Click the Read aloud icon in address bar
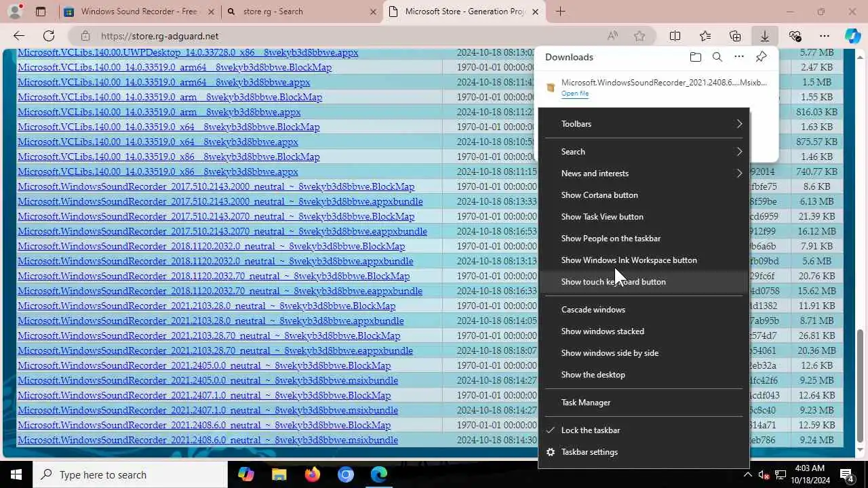Image resolution: width=868 pixels, height=488 pixels. 612,36
